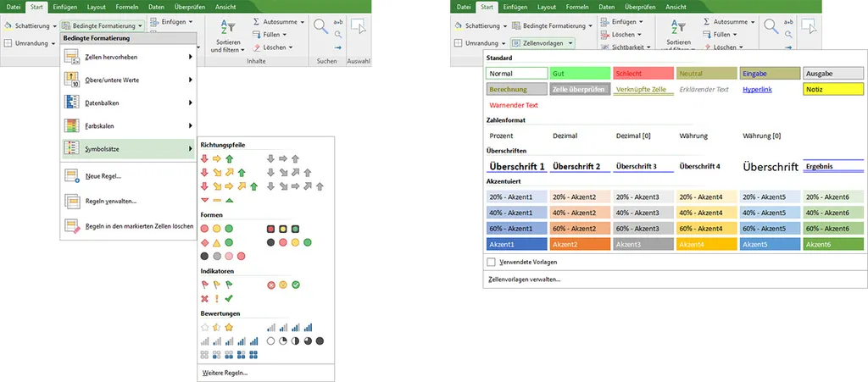The width and height of the screenshot is (868, 382).
Task: Click Regeln in den markierten Zellen löschen
Action: [129, 226]
